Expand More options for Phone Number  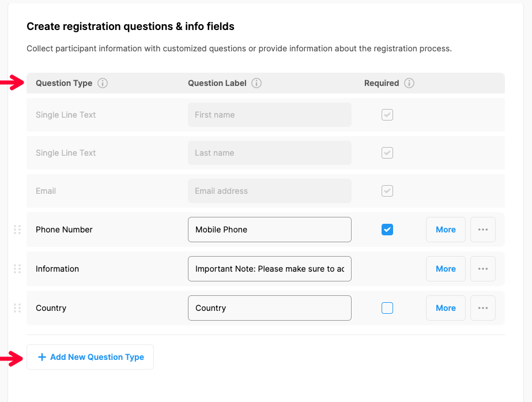point(446,230)
